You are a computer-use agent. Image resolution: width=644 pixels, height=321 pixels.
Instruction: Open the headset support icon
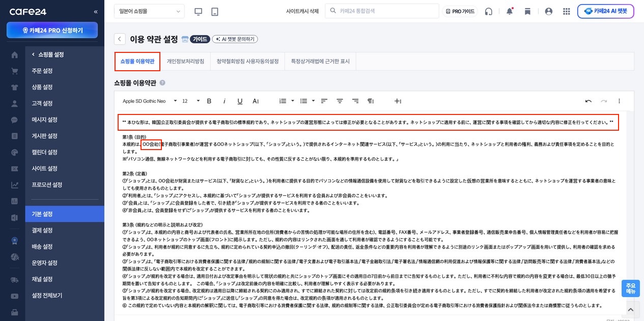[x=489, y=11]
